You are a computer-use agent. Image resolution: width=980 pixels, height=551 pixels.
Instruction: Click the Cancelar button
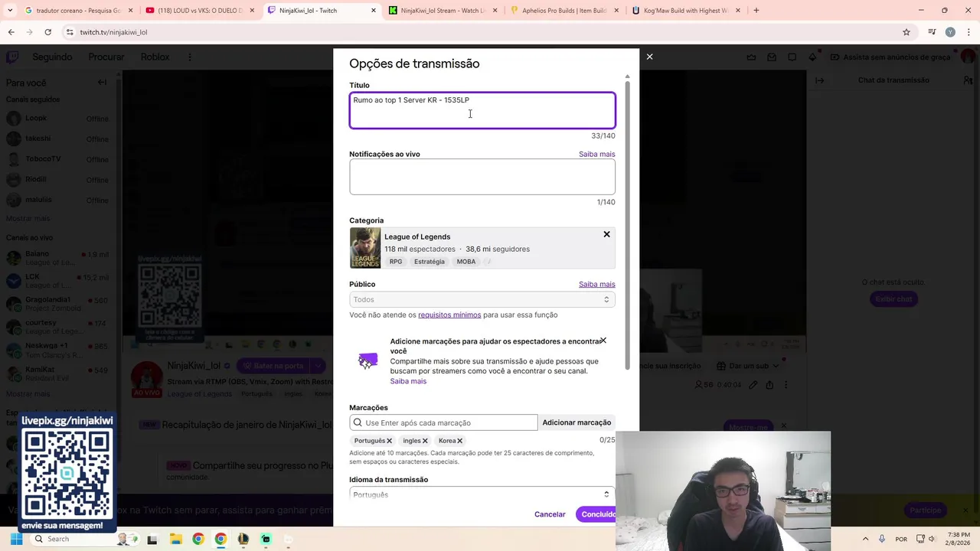[x=550, y=514]
